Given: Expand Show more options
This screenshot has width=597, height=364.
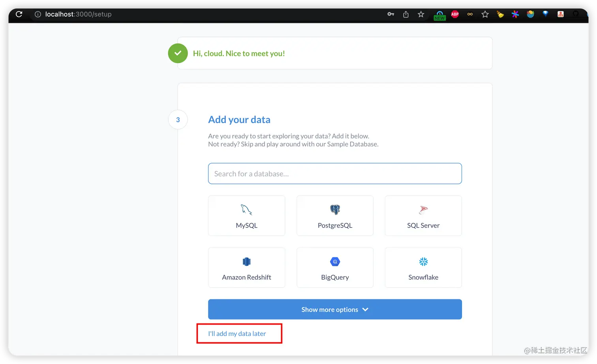Looking at the screenshot, I should pos(335,310).
